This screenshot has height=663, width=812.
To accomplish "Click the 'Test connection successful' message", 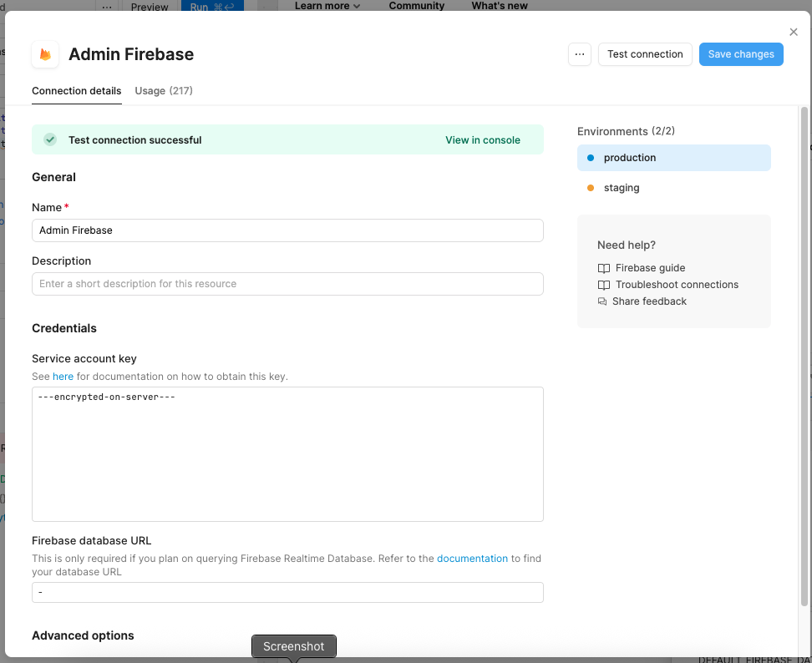I will click(134, 140).
